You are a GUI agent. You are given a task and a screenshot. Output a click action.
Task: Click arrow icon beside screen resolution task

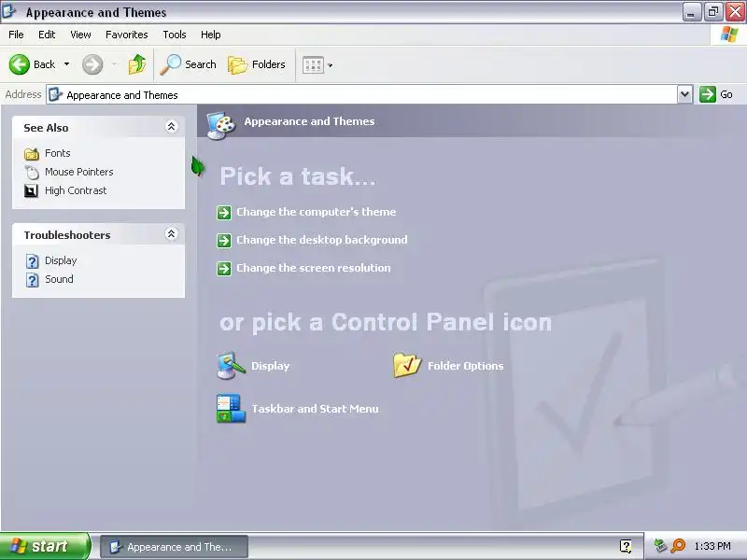pos(224,269)
